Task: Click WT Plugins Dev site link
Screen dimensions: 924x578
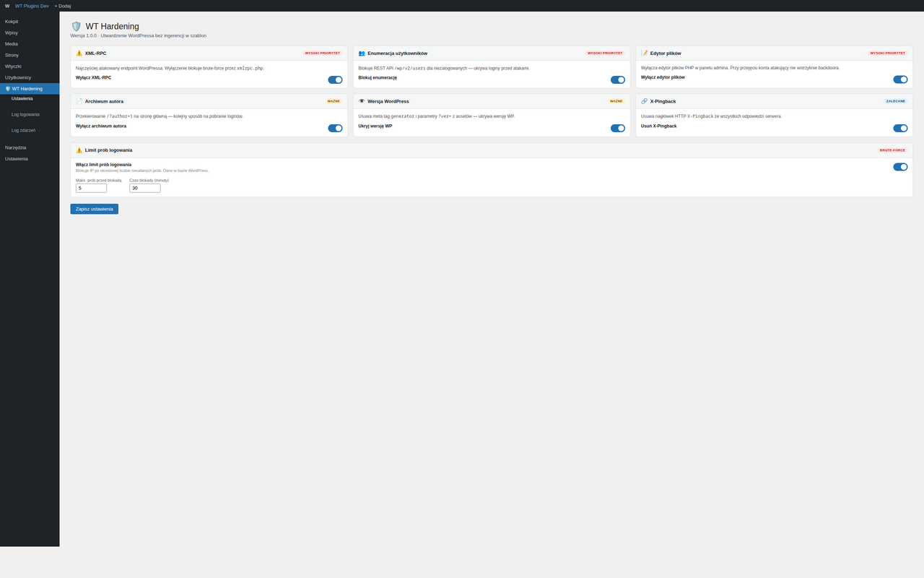Action: tap(32, 6)
